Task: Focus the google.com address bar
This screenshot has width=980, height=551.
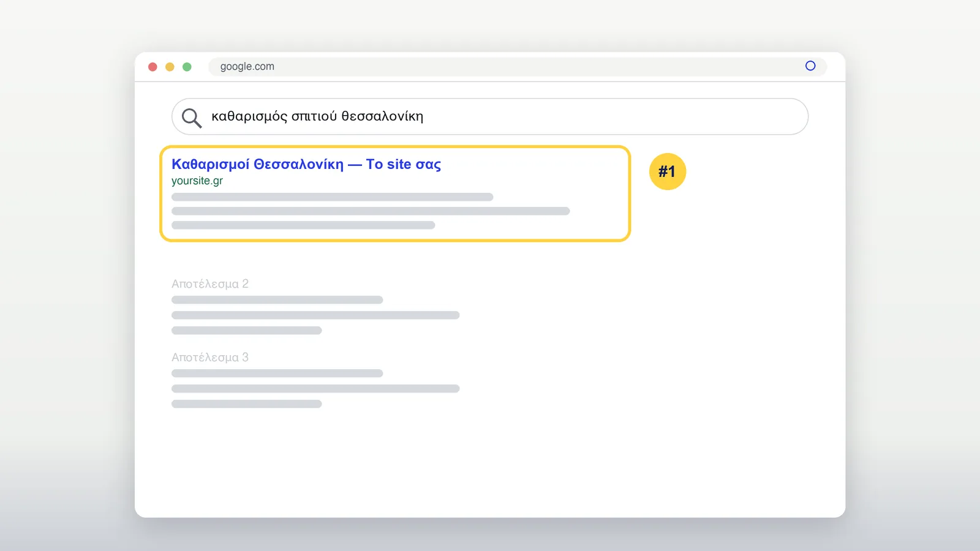Action: point(518,66)
